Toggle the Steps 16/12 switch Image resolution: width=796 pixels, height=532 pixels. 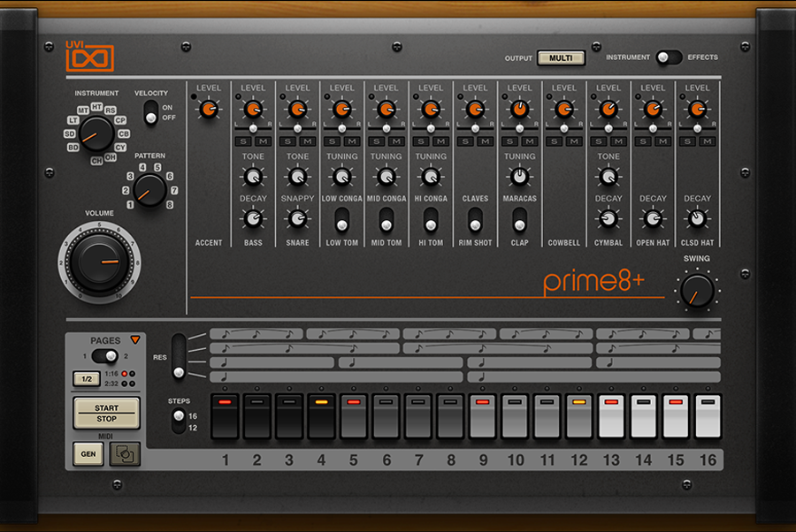click(179, 421)
